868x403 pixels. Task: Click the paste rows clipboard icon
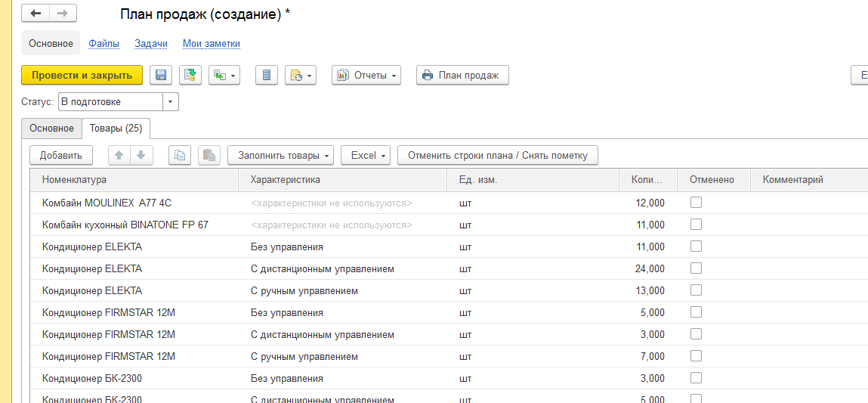[x=209, y=155]
